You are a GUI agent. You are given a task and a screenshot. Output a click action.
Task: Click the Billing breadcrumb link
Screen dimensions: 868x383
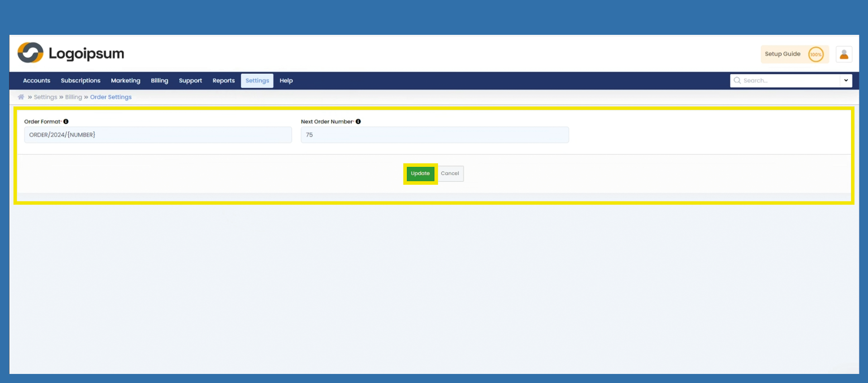73,97
